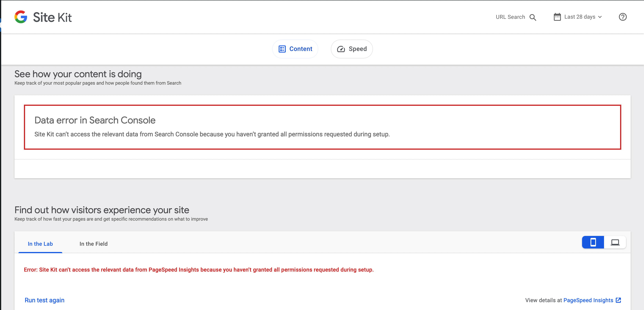
Task: Click the Site Kit title text
Action: coord(52,17)
